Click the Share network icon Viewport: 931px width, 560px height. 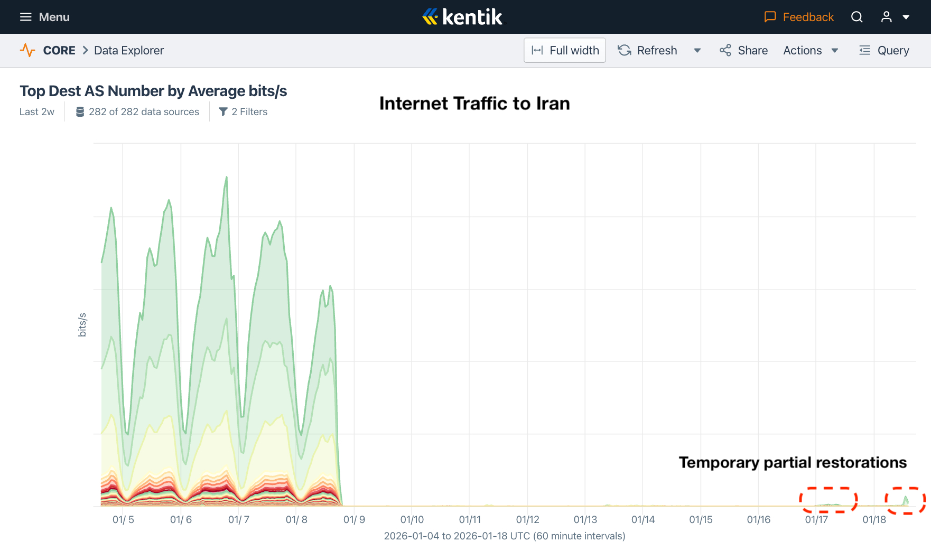coord(725,50)
